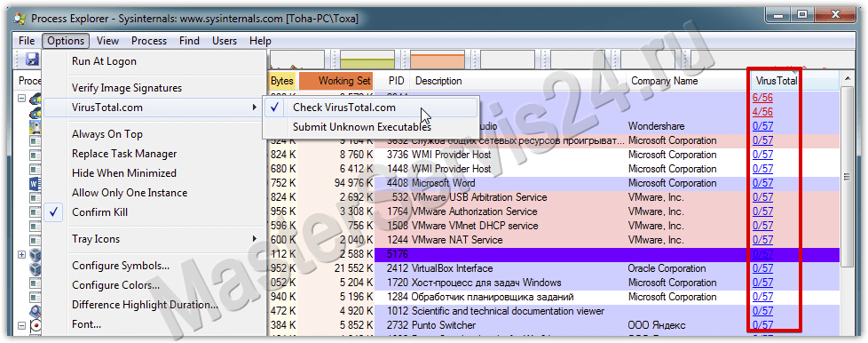Click the Process Explorer title bar icon
This screenshot has width=868, height=343.
[x=20, y=19]
